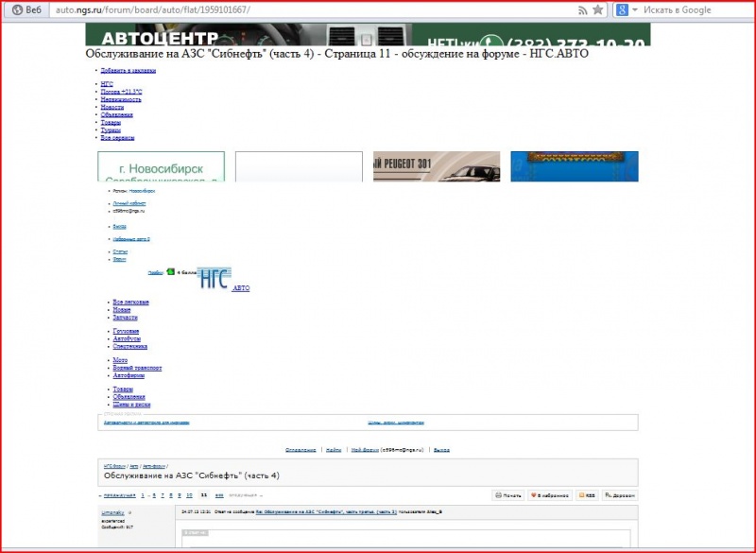Click the Добавить в закладки link
Image resolution: width=756 pixels, height=553 pixels.
pos(129,70)
